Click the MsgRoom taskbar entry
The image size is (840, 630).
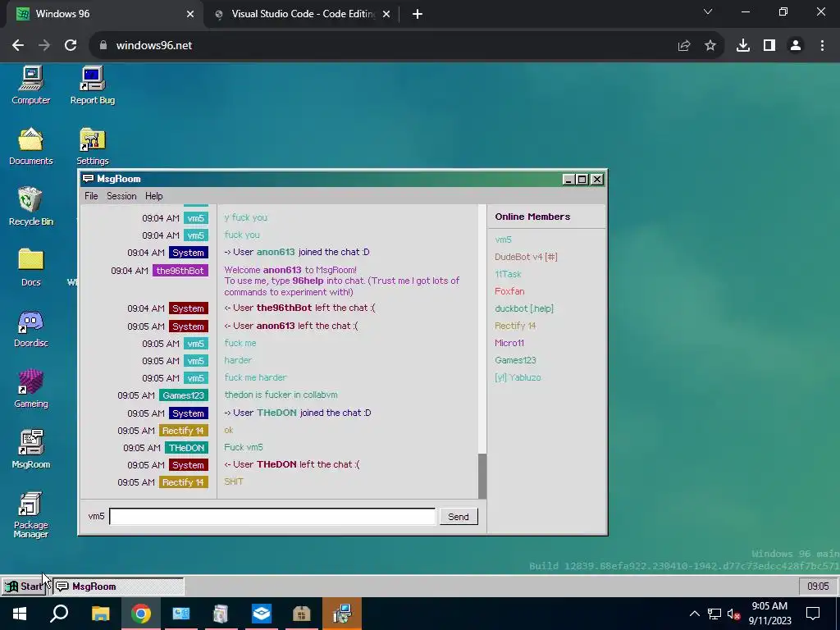point(118,586)
